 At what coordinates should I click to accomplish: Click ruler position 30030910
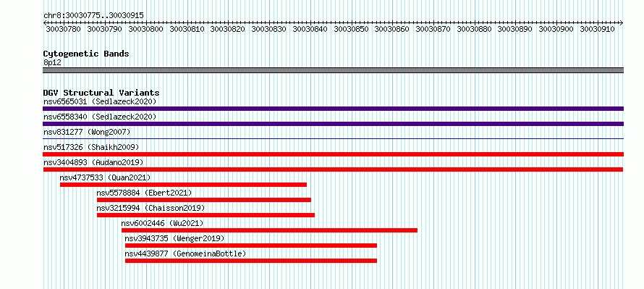(x=597, y=29)
